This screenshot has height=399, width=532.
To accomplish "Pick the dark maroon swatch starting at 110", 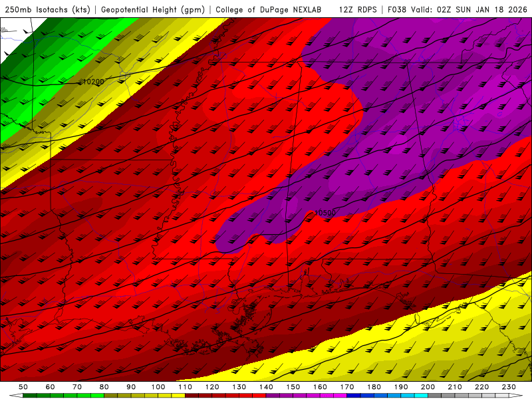I will [x=192, y=396].
